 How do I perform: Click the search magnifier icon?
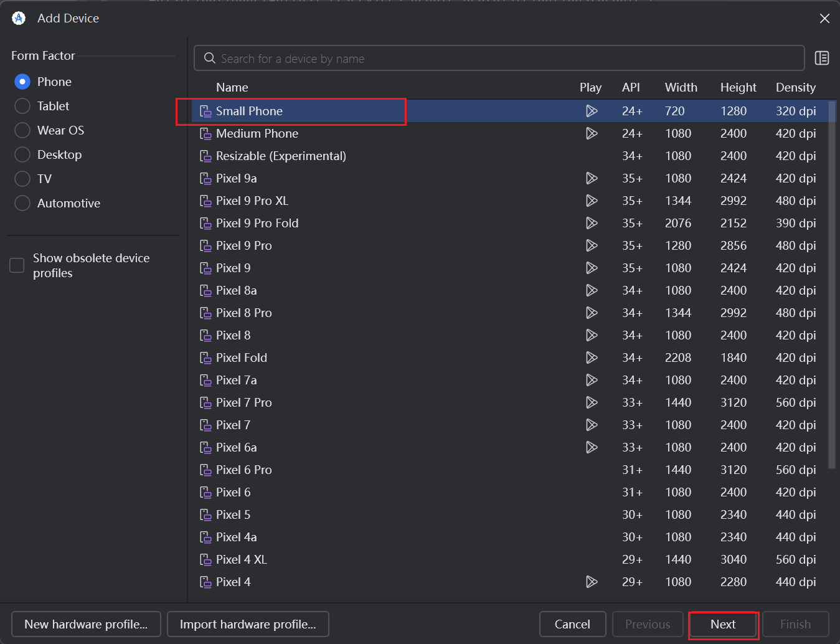210,58
